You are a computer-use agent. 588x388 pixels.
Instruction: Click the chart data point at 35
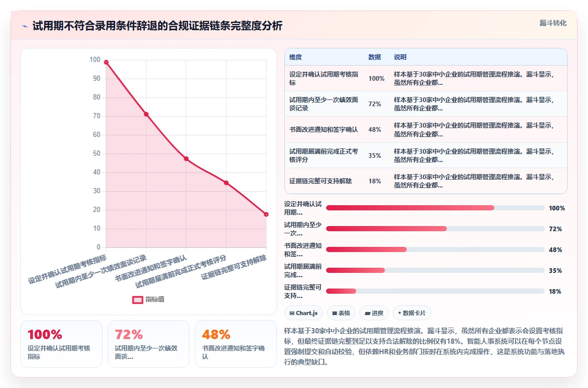coord(226,183)
